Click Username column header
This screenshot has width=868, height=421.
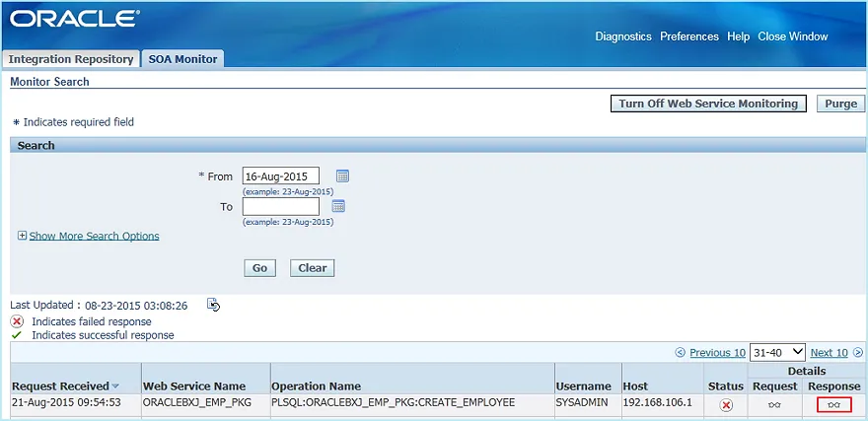(x=584, y=386)
